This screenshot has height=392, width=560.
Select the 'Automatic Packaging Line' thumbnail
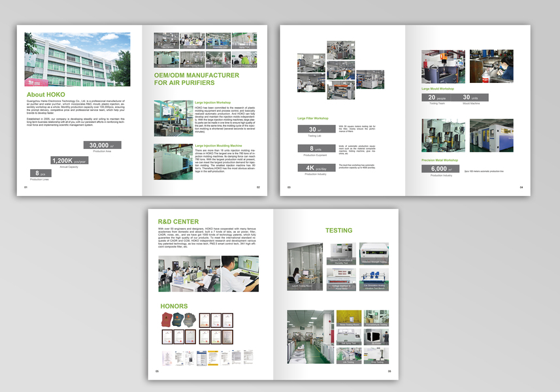coord(244,59)
